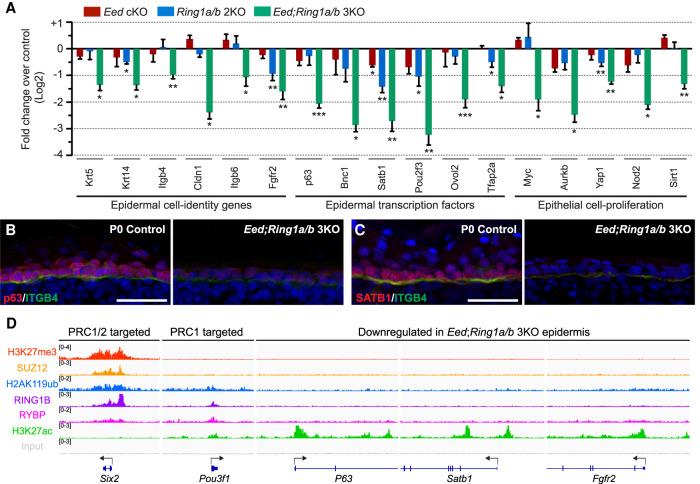Click the P63 gene model arrow
The height and width of the screenshot is (484, 700).
pyautogui.click(x=299, y=456)
